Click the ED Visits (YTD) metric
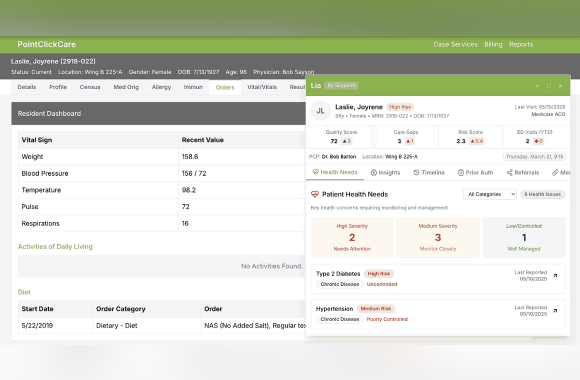580x380 pixels. coord(535,137)
